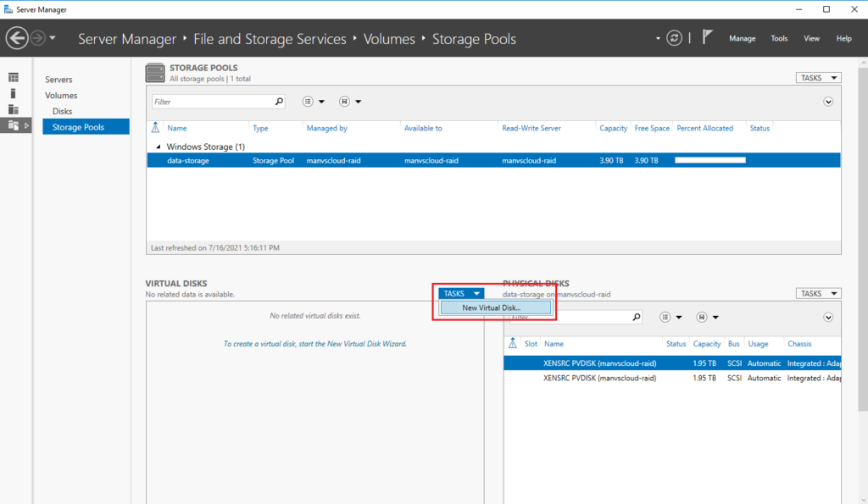Open Storage Pools saved queries dropdown arrow
Image resolution: width=868 pixels, height=504 pixels.
coord(359,102)
